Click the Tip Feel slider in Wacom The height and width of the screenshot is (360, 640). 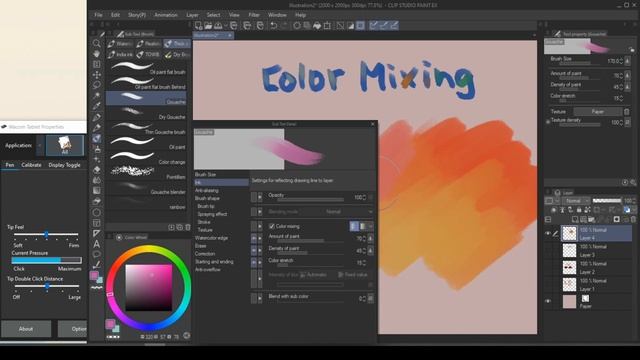[x=46, y=234]
